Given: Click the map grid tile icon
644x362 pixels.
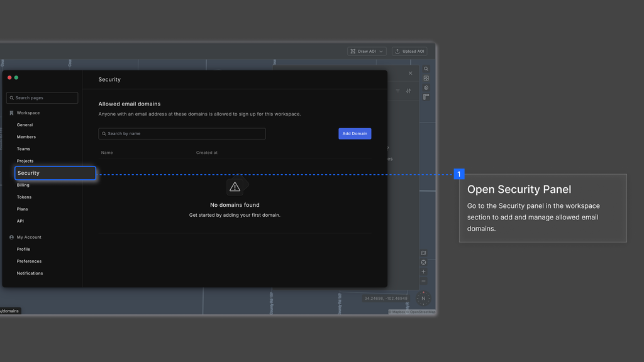Looking at the screenshot, I should pyautogui.click(x=426, y=79).
